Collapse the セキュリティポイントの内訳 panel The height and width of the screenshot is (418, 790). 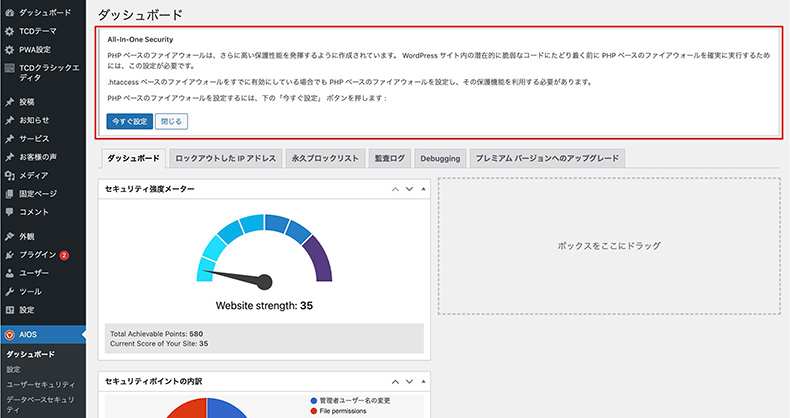point(423,382)
